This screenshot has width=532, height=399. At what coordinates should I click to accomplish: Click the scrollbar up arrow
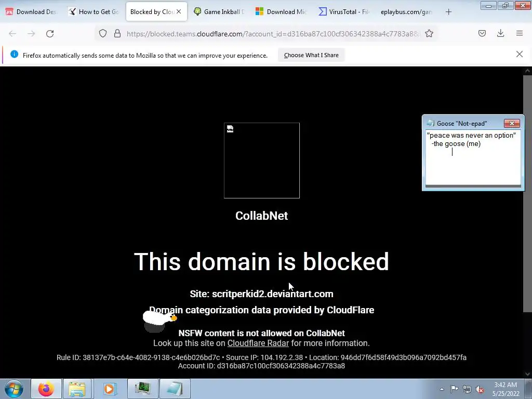pos(527,71)
